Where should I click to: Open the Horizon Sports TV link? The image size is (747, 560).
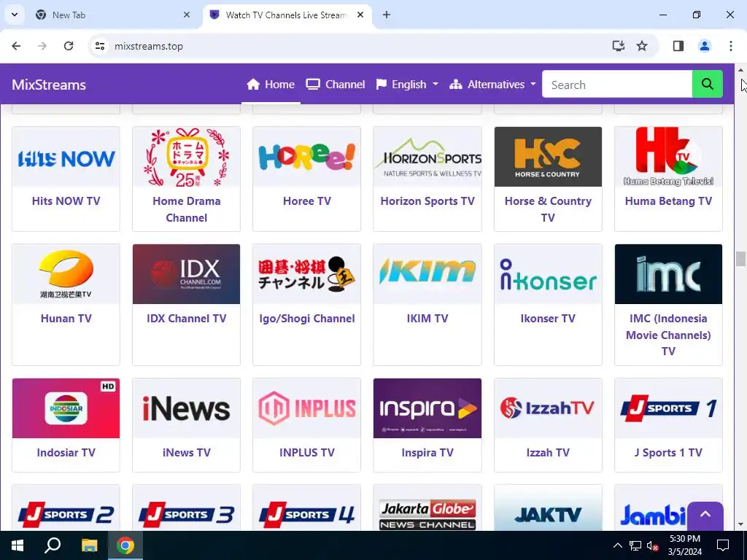[427, 201]
